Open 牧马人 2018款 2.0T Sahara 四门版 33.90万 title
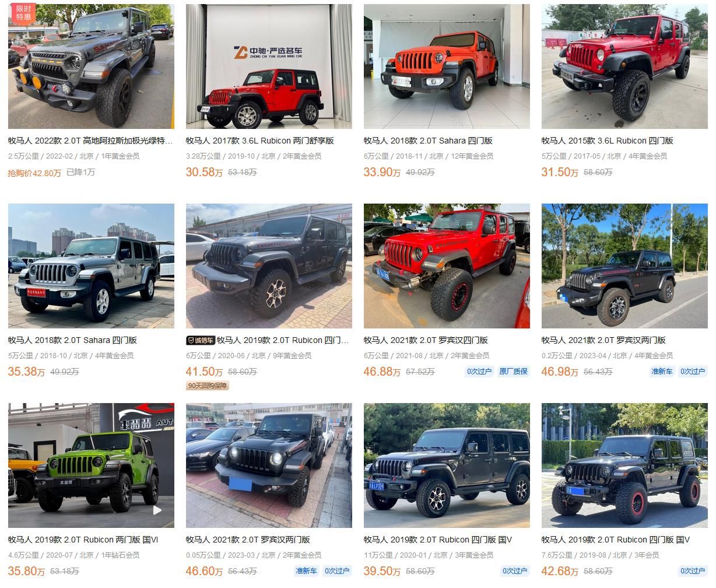Screen dimensions: 716x588 tap(428, 141)
